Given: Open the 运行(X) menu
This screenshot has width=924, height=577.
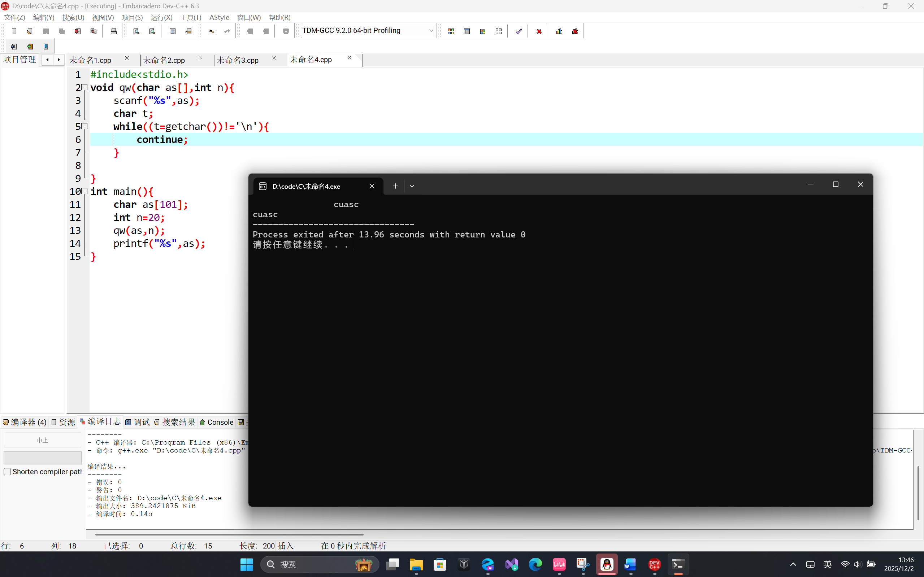Looking at the screenshot, I should point(161,18).
